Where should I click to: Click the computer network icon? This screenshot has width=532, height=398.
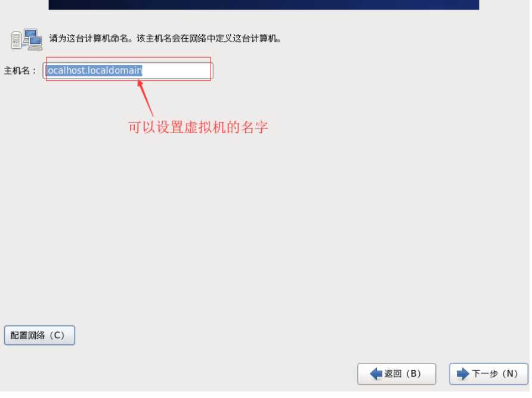(x=26, y=40)
